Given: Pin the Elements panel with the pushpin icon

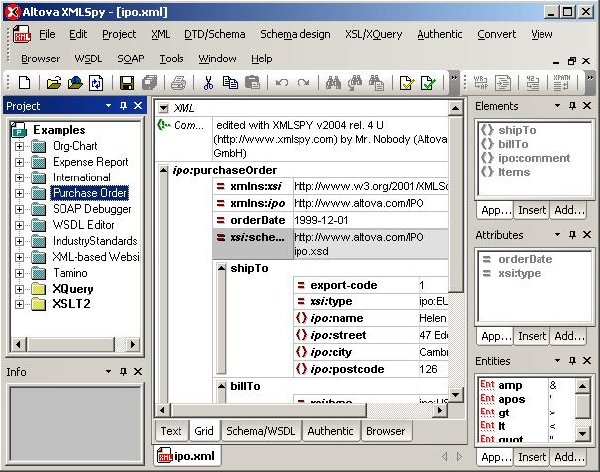Looking at the screenshot, I should coord(572,106).
